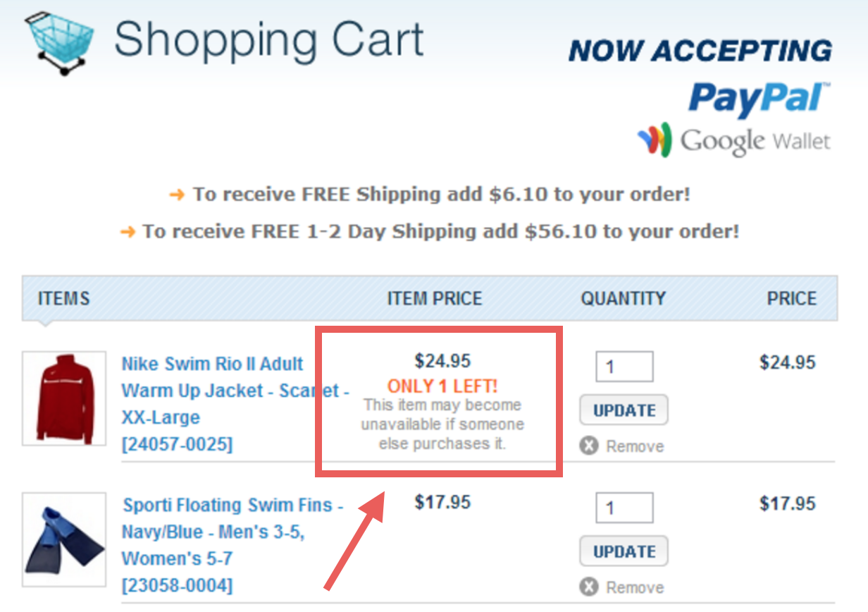Click the Shopping Cart page heading
This screenshot has width=868, height=612.
269,39
